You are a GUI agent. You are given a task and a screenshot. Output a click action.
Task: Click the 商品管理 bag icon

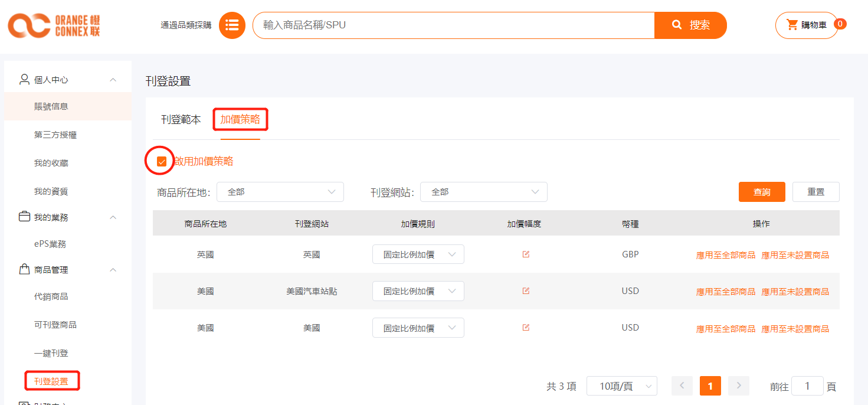pos(24,270)
